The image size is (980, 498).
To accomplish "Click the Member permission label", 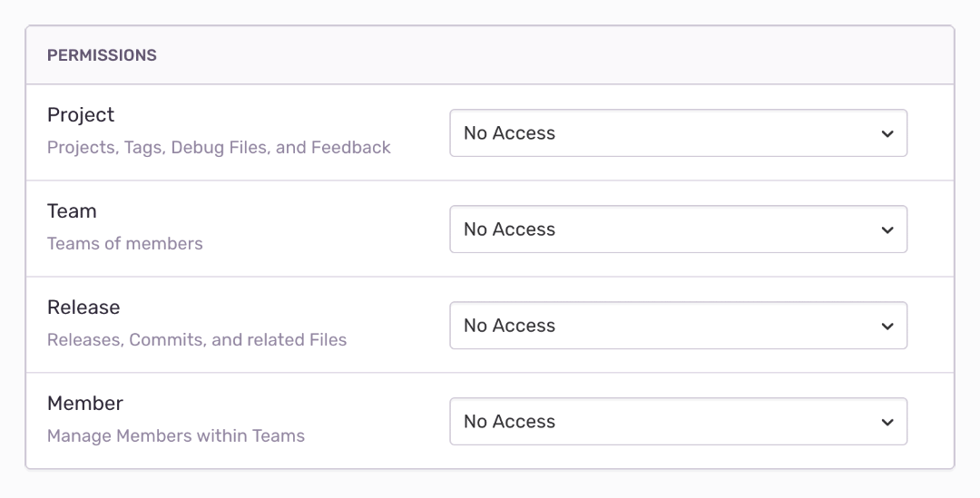I will [85, 404].
